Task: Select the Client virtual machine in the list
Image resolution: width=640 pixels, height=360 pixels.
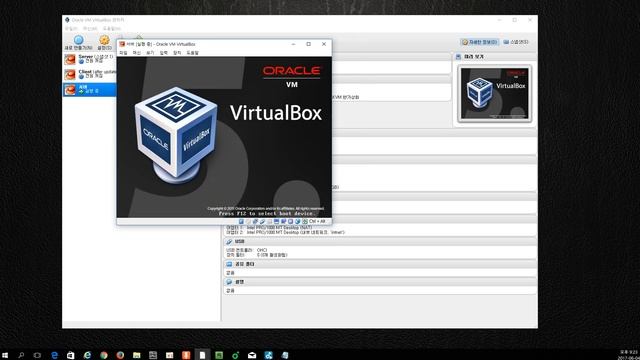Action: [x=90, y=74]
